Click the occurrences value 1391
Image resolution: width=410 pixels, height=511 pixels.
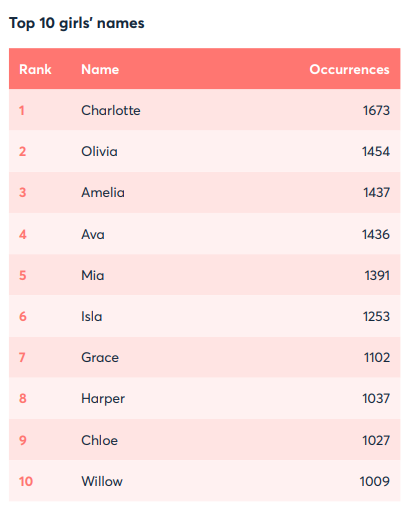tap(377, 275)
